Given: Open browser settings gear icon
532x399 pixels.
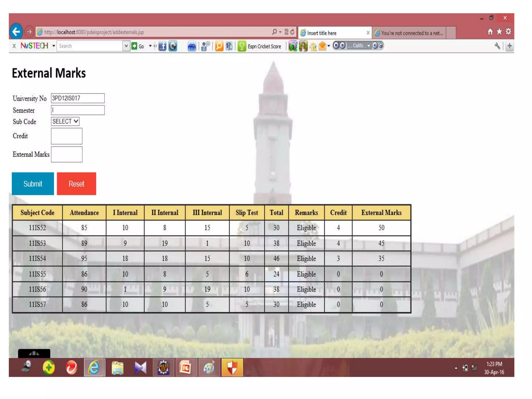Looking at the screenshot, I should 508,32.
